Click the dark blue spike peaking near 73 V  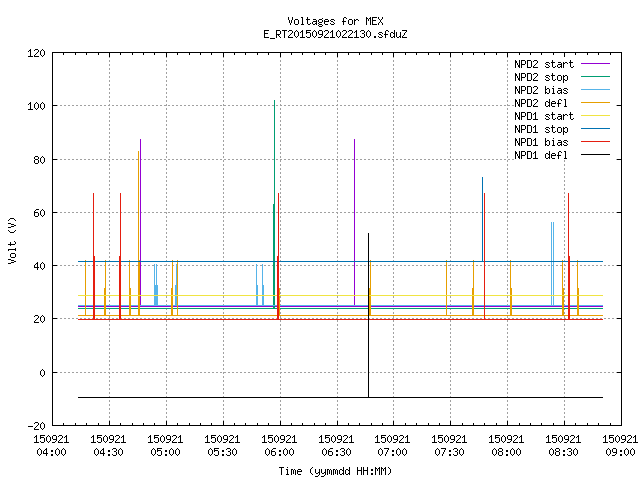click(x=482, y=219)
